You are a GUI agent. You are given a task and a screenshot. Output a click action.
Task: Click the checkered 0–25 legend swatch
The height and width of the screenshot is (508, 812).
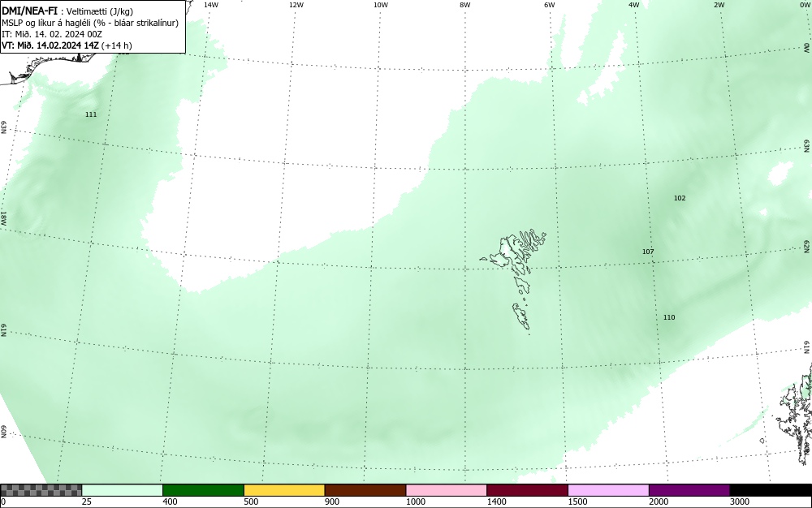point(41,490)
